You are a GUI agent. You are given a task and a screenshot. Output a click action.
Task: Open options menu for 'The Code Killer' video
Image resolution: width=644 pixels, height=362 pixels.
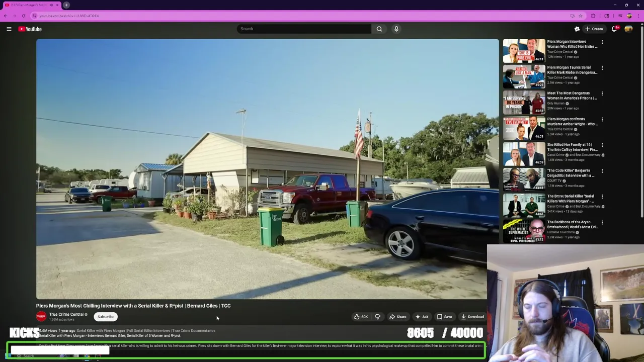coord(602,171)
